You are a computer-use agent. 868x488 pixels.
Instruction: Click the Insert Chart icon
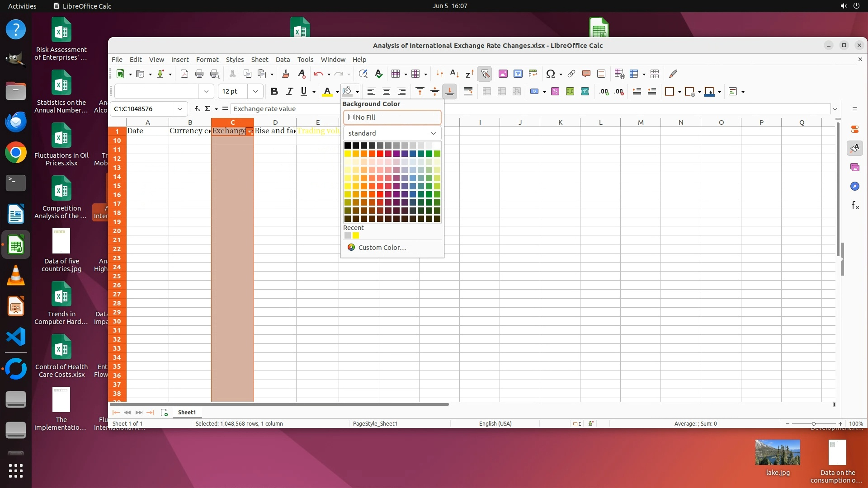tap(518, 74)
